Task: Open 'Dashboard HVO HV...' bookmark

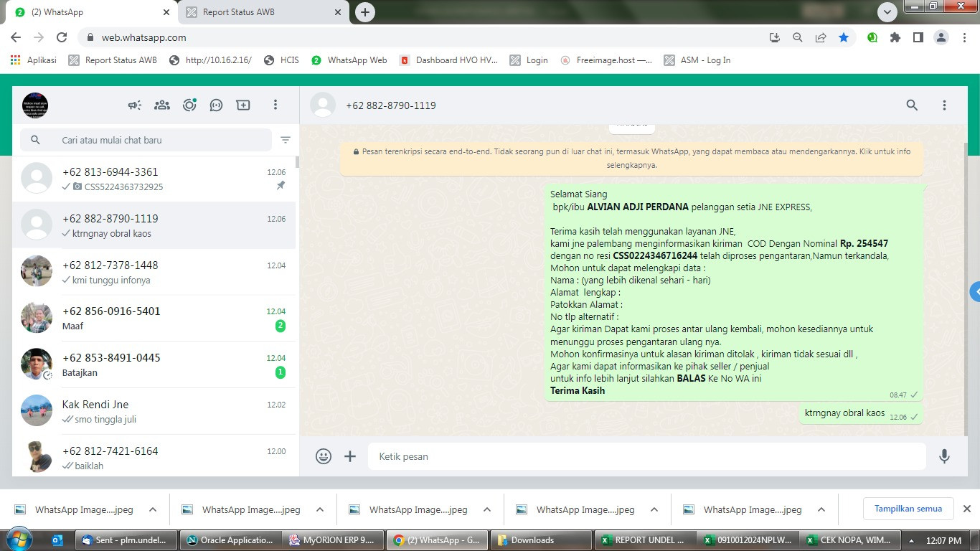Action: (x=449, y=60)
